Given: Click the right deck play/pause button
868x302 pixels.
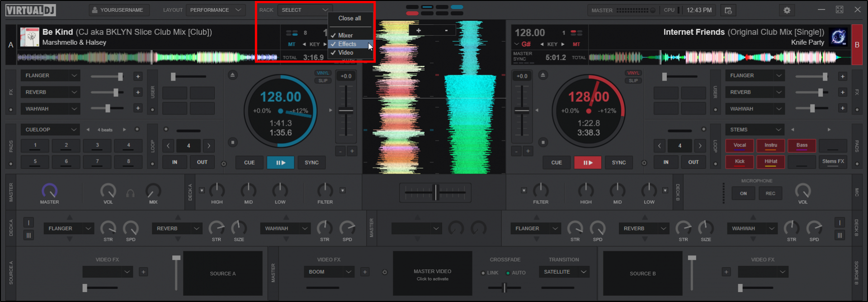Looking at the screenshot, I should (x=588, y=162).
